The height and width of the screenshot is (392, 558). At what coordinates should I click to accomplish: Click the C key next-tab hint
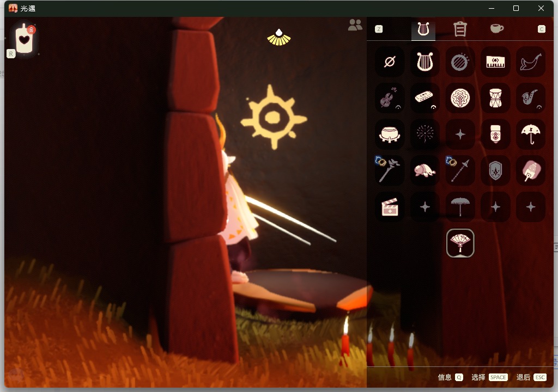click(x=541, y=29)
